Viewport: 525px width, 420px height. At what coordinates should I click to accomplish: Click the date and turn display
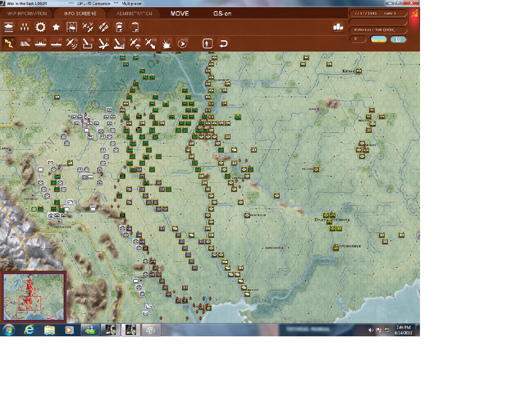tap(378, 13)
